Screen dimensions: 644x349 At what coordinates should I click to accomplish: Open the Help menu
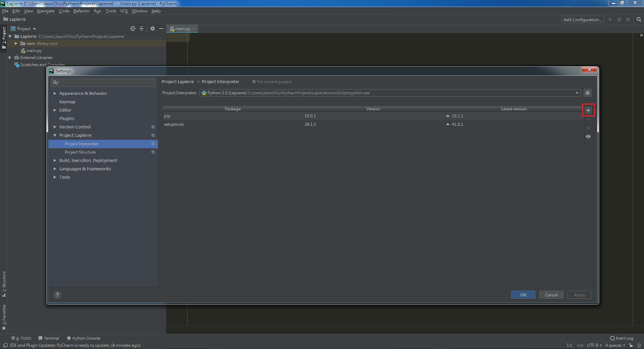(x=156, y=11)
